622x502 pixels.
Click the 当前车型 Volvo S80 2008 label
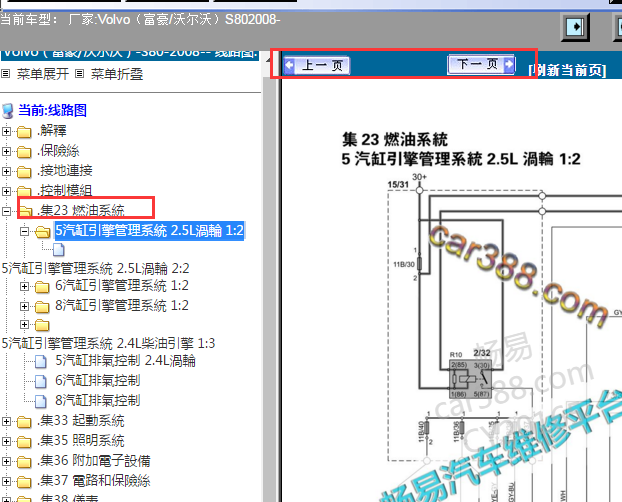140,19
